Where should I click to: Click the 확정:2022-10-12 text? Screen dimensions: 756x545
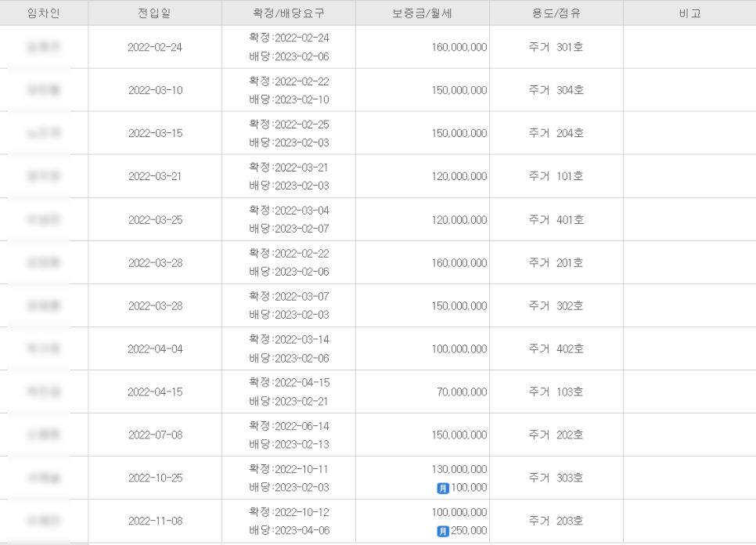pyautogui.click(x=289, y=512)
